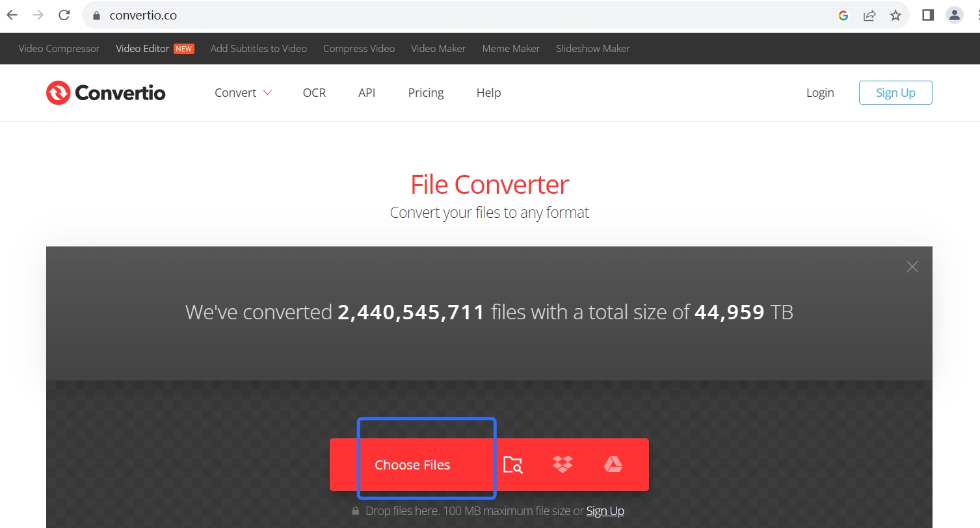The width and height of the screenshot is (980, 528).
Task: Open Add Subtitles to Video
Action: [259, 49]
